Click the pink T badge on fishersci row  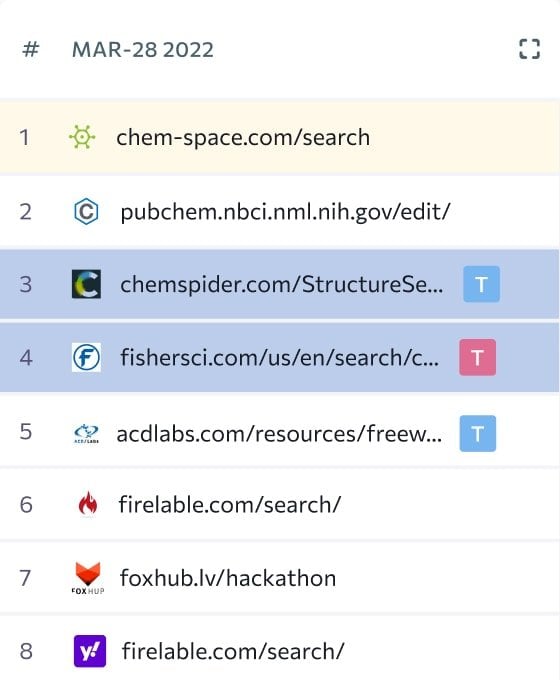(x=478, y=357)
